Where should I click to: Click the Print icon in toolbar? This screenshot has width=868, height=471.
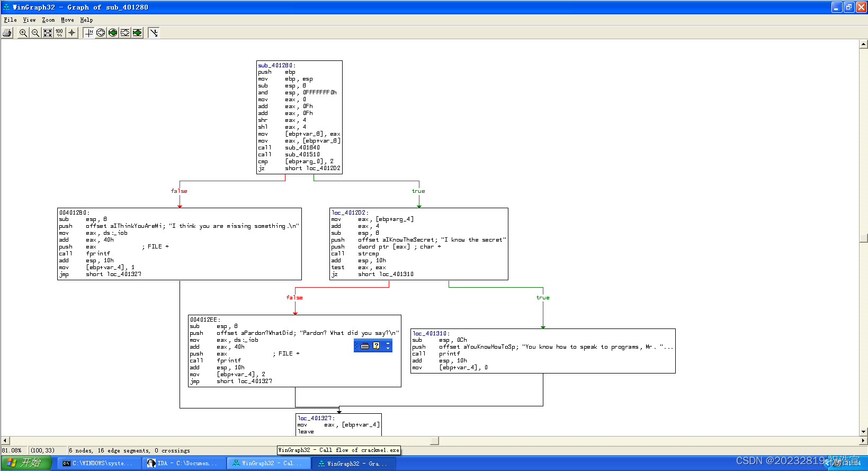tap(7, 33)
